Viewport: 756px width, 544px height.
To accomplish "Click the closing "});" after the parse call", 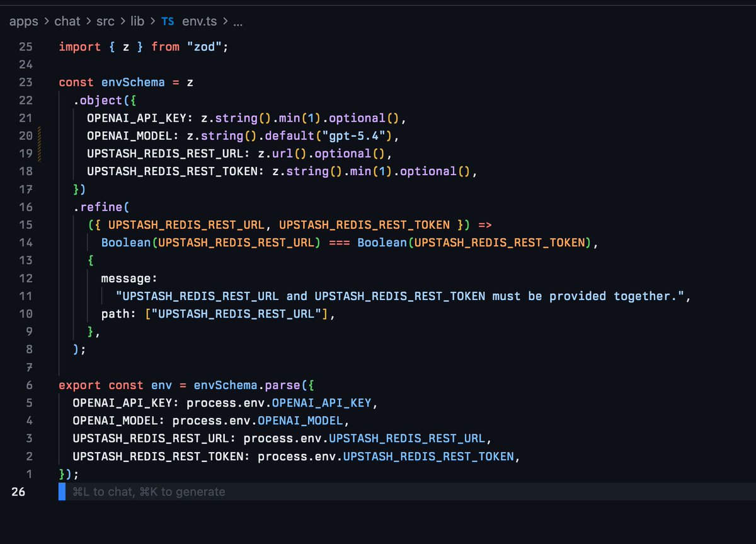I will (69, 474).
